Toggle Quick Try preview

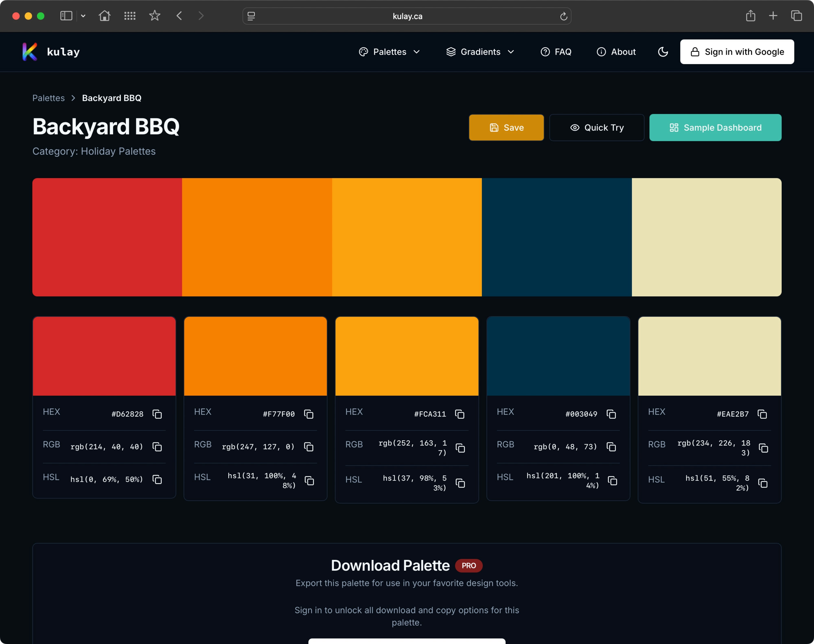point(596,128)
